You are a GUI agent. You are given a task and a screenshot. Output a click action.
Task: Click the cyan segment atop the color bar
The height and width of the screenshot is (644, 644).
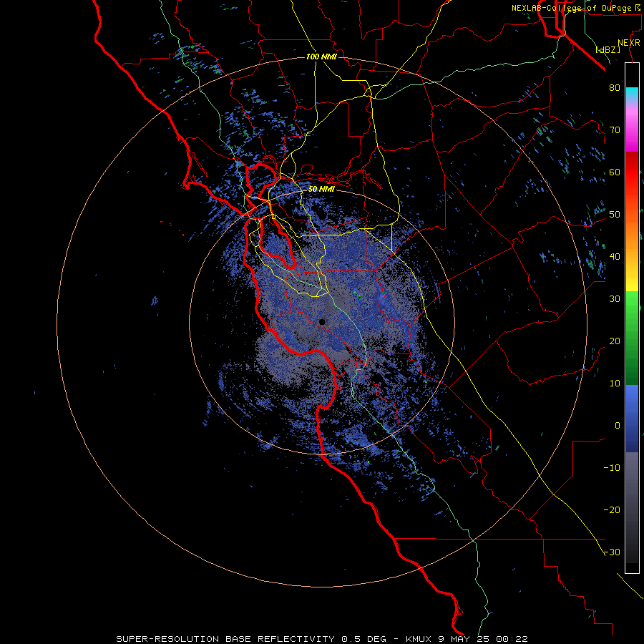click(632, 93)
